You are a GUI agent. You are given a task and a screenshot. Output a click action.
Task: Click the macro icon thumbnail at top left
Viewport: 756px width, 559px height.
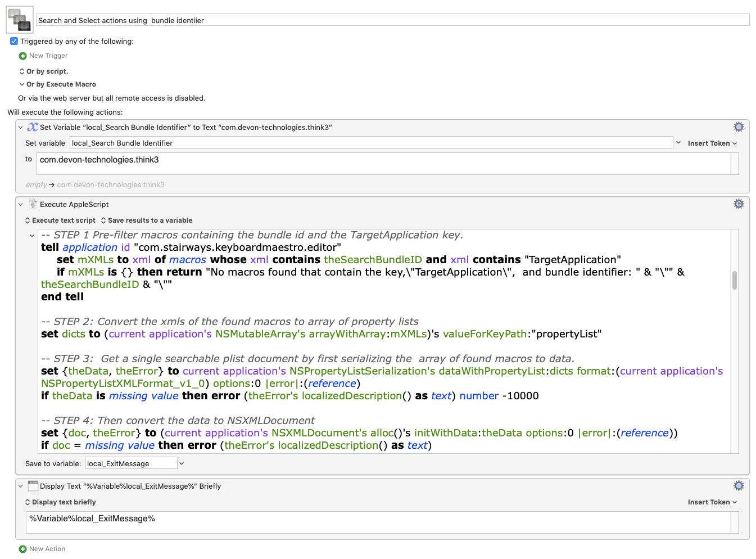20,20
